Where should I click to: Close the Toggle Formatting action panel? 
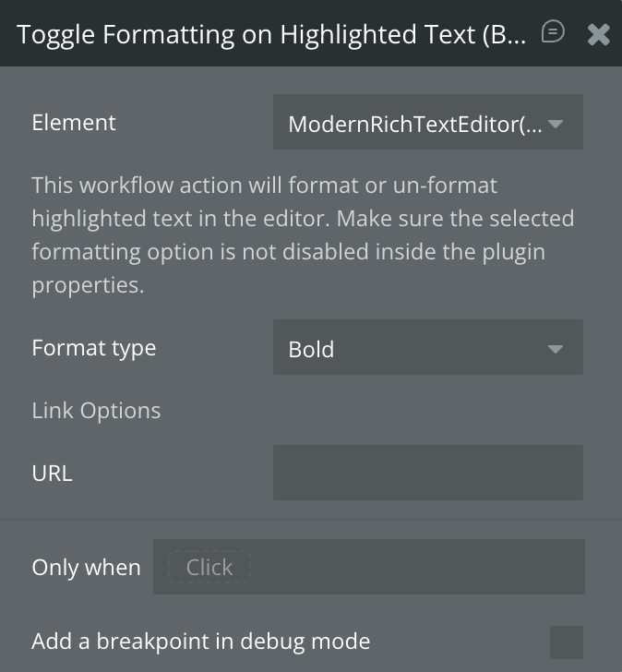599,34
